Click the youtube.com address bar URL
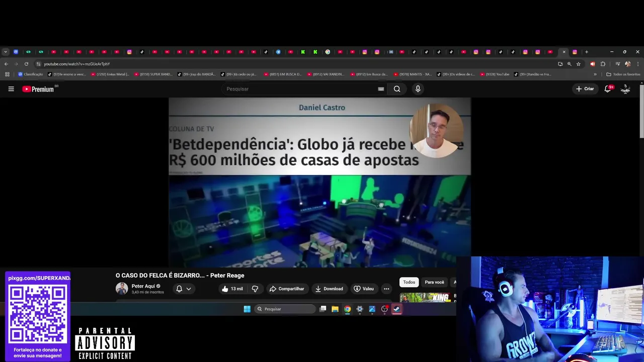This screenshot has width=644, height=362. (76, 64)
